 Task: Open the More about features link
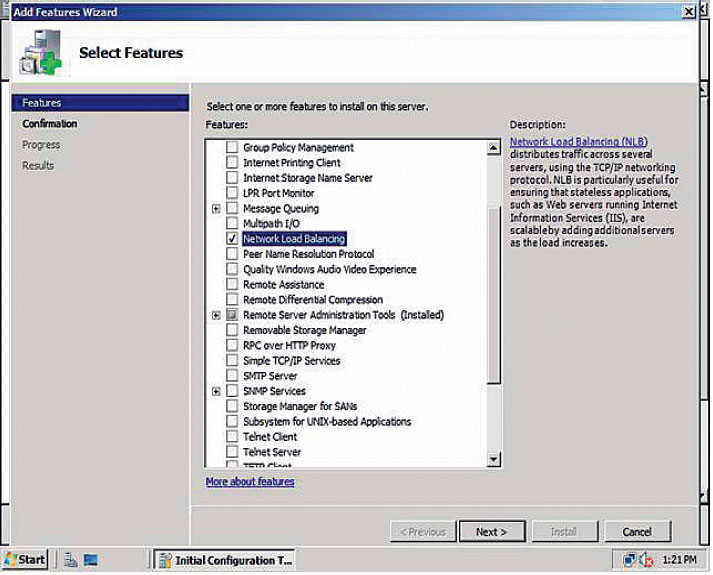pos(250,482)
